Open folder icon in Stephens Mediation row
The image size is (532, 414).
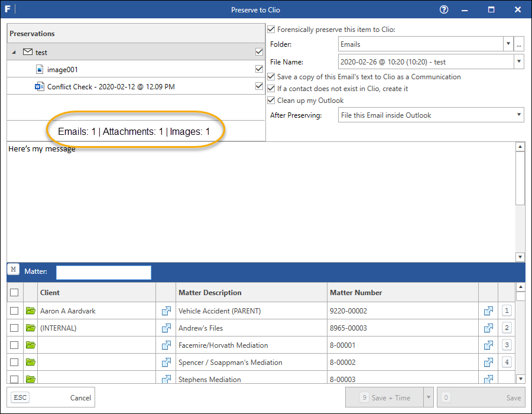click(31, 379)
